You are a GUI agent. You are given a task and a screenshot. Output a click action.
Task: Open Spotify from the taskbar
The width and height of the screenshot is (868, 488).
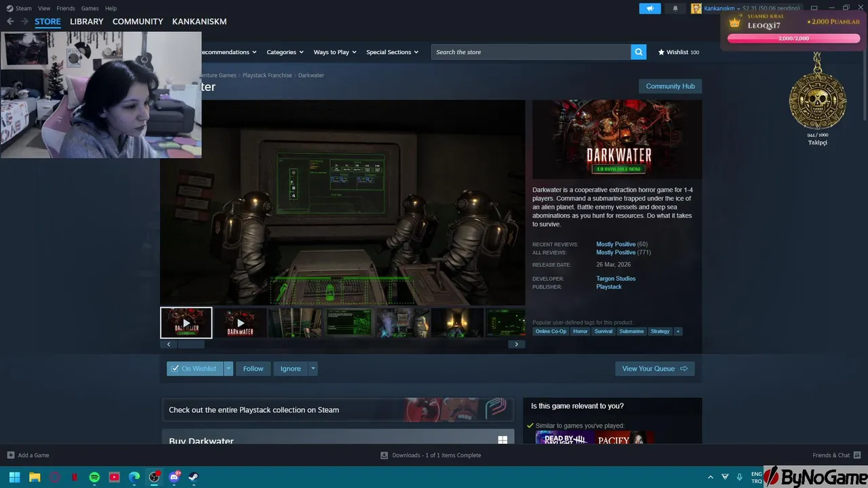pos(94,477)
